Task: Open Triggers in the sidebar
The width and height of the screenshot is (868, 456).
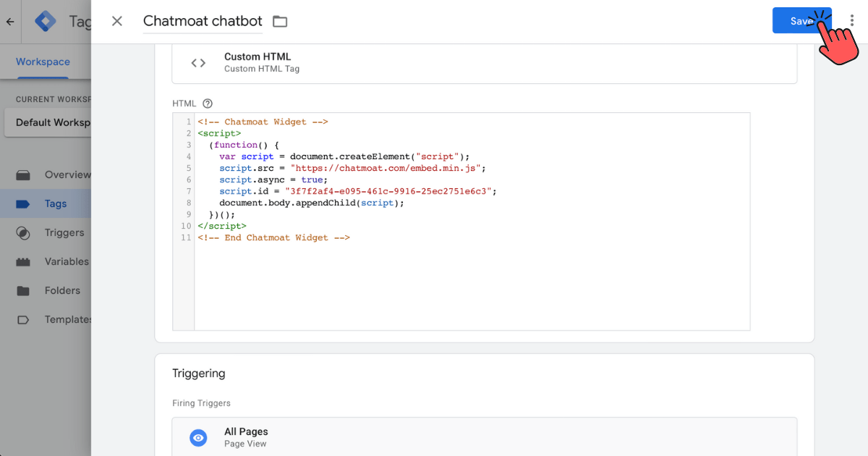Action: [64, 232]
